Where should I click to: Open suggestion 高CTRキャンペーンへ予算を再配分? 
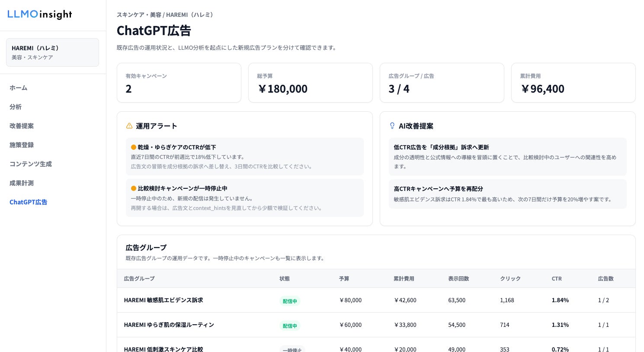[508, 194]
